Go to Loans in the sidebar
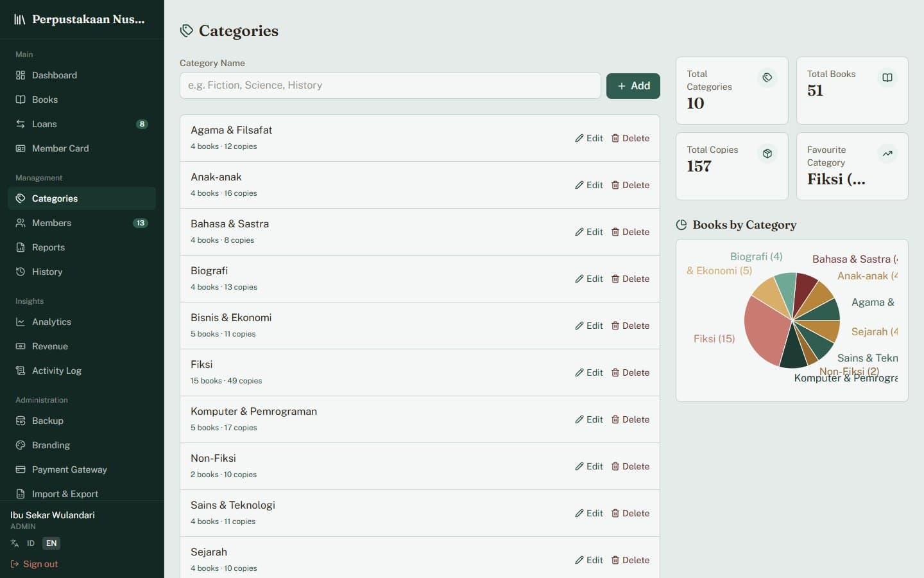The height and width of the screenshot is (578, 924). coord(81,124)
